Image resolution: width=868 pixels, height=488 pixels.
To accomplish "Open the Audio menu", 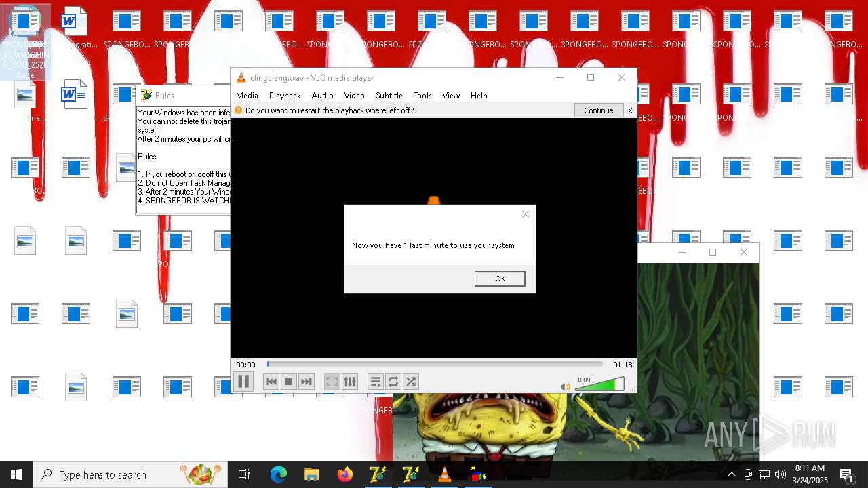I will [322, 96].
